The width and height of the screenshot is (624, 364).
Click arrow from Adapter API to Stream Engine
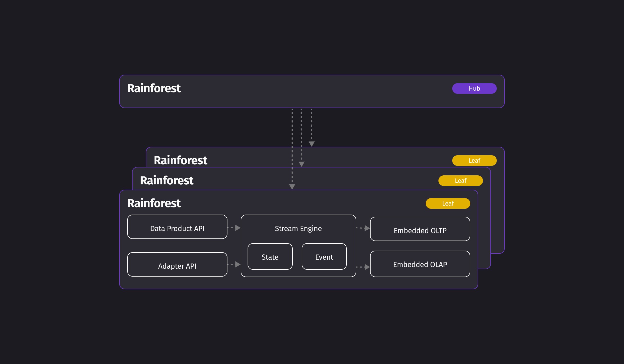pos(234,264)
